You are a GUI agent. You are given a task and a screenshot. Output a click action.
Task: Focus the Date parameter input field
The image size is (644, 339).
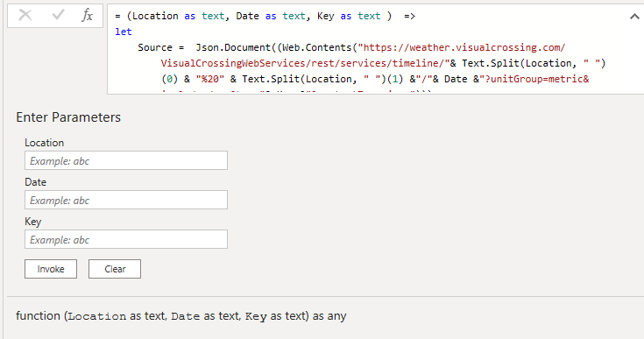pos(126,200)
